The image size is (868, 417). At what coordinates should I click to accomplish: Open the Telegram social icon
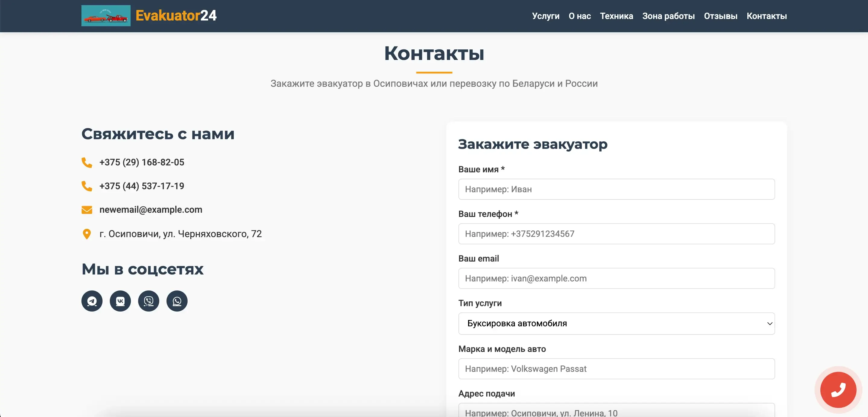pos(91,301)
